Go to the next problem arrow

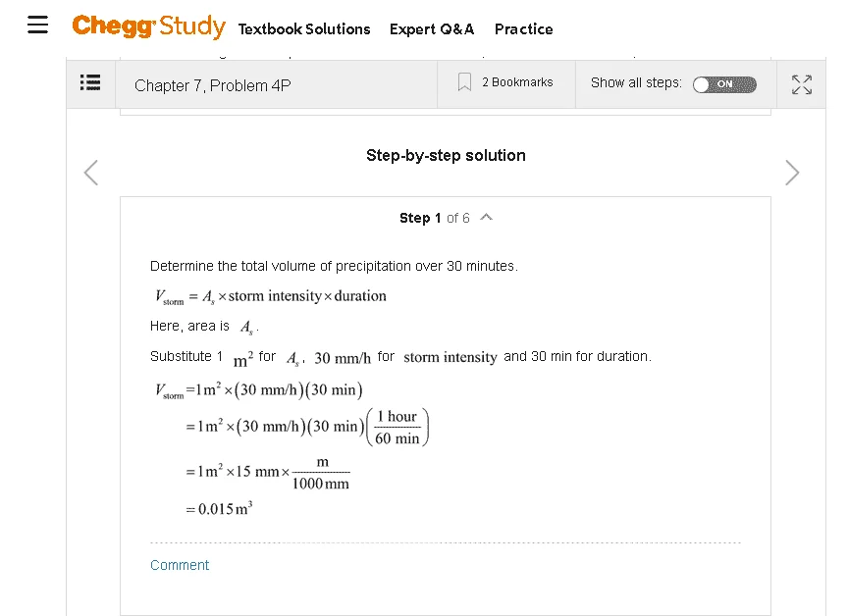click(x=792, y=173)
